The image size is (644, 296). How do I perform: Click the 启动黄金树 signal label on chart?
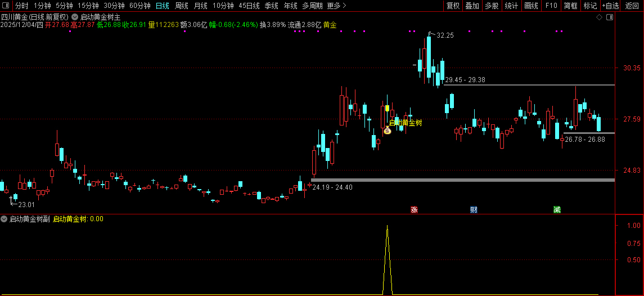[x=406, y=123]
